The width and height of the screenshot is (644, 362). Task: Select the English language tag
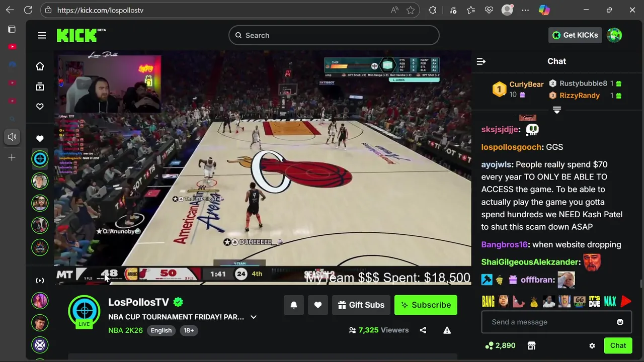(x=161, y=330)
